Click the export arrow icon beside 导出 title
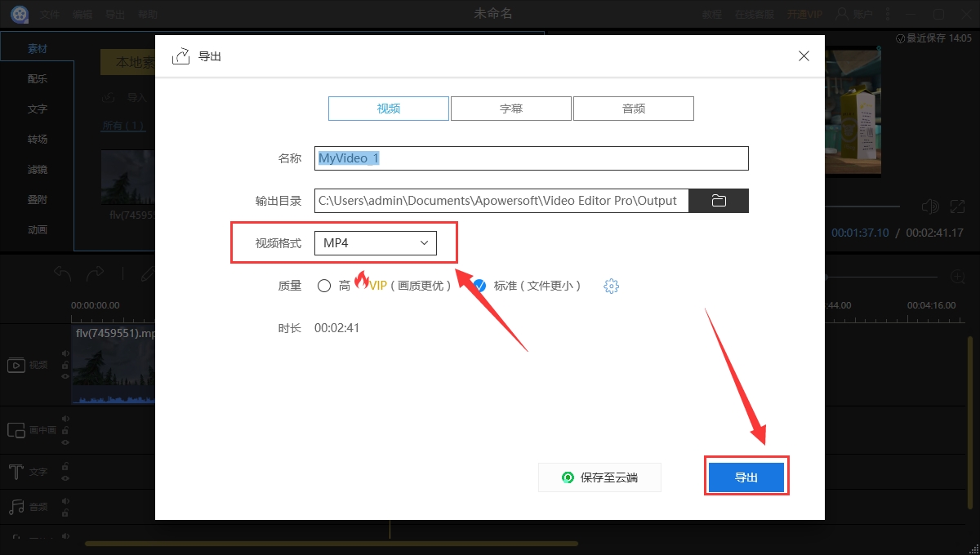 pos(180,56)
